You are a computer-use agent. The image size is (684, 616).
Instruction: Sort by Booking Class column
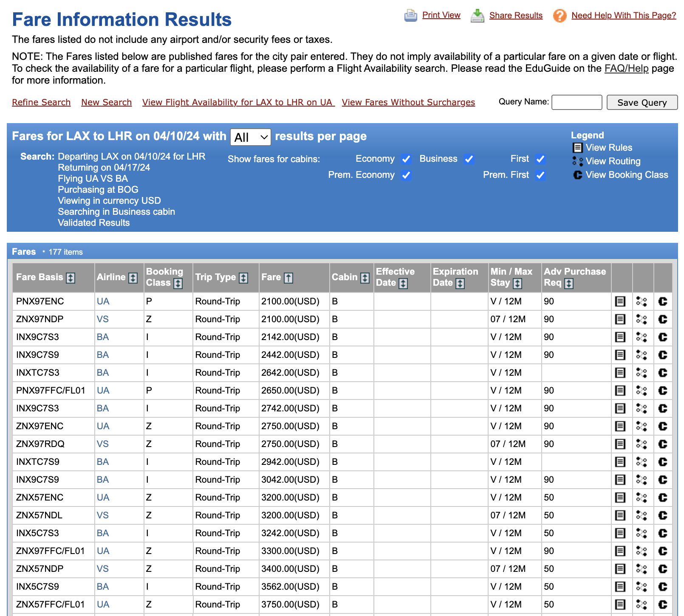(178, 284)
